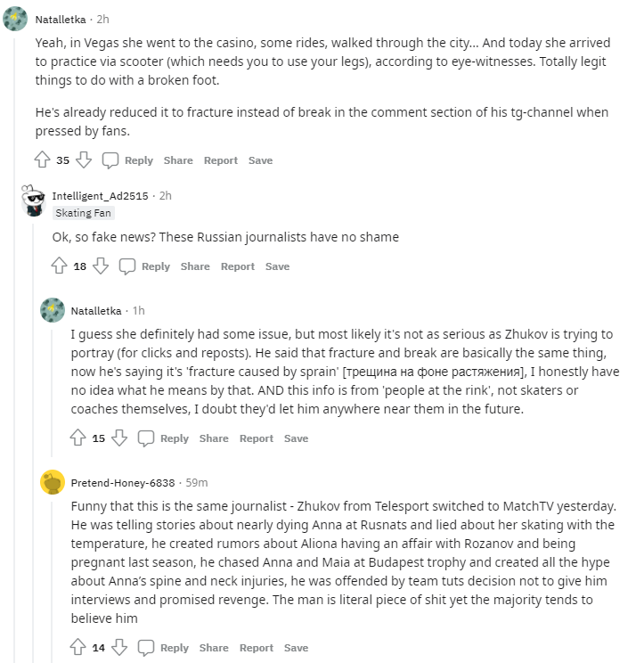The height and width of the screenshot is (663, 644).
Task: Open Intelligent_Ad2515's profile avatar
Action: point(34,203)
